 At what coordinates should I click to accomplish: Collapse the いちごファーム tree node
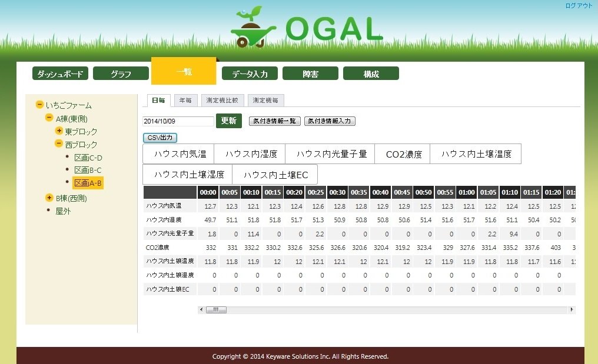click(x=39, y=105)
